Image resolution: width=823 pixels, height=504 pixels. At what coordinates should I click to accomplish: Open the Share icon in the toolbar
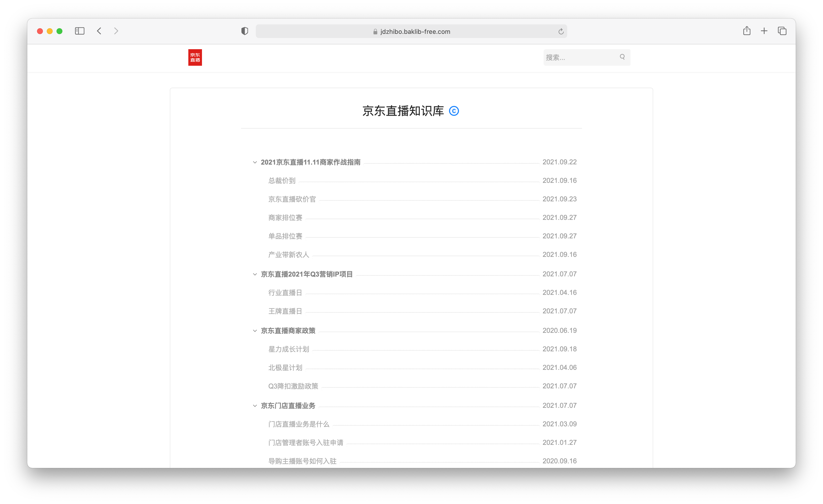(747, 31)
